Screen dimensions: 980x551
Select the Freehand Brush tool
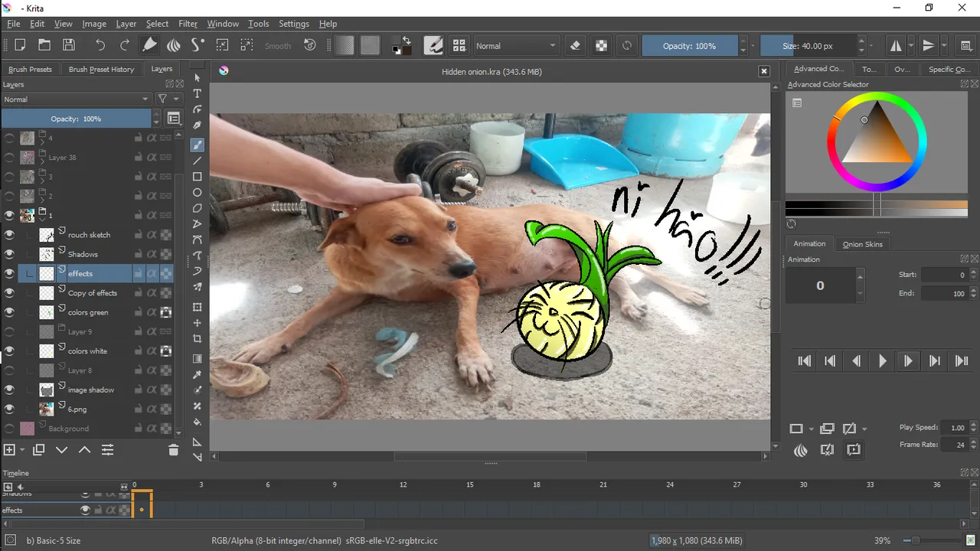197,145
